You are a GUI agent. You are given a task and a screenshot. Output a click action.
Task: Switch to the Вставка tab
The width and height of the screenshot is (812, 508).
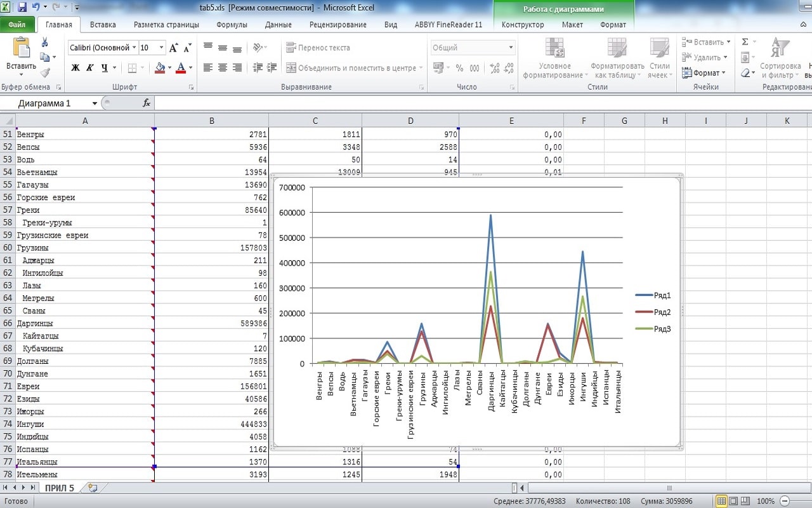coord(103,25)
